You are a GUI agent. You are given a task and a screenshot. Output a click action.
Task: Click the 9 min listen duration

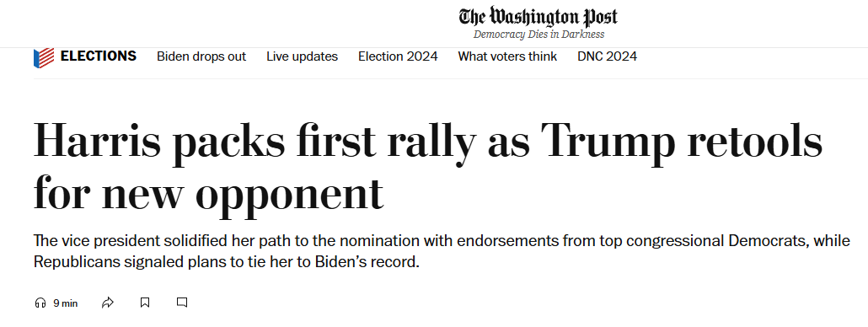(x=66, y=303)
